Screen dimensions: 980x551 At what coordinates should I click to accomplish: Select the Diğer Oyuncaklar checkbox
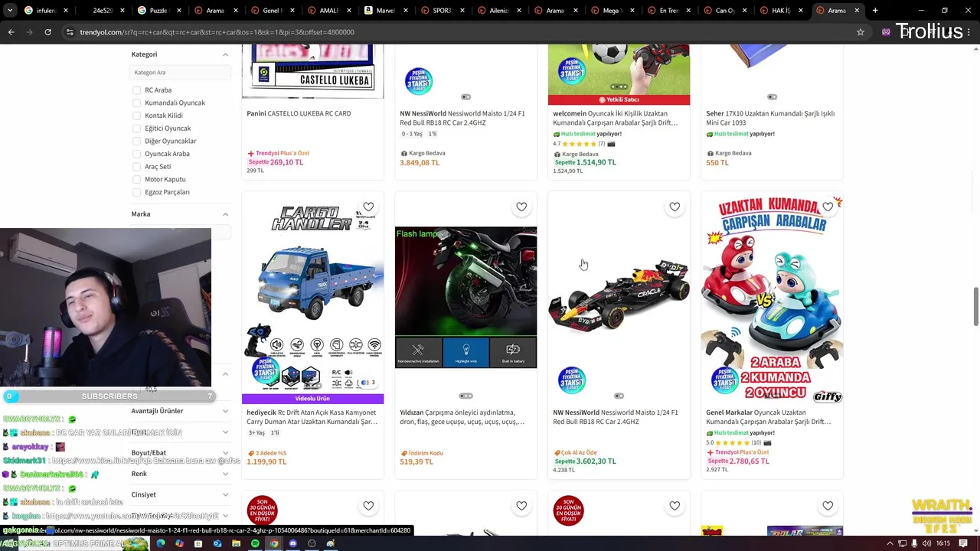(x=136, y=141)
